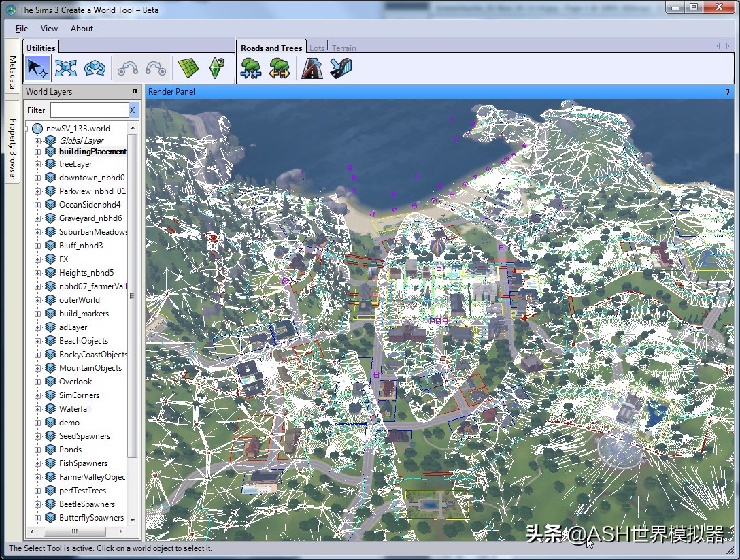
Task: Expand the SeedSpawners layer
Action: (x=38, y=436)
